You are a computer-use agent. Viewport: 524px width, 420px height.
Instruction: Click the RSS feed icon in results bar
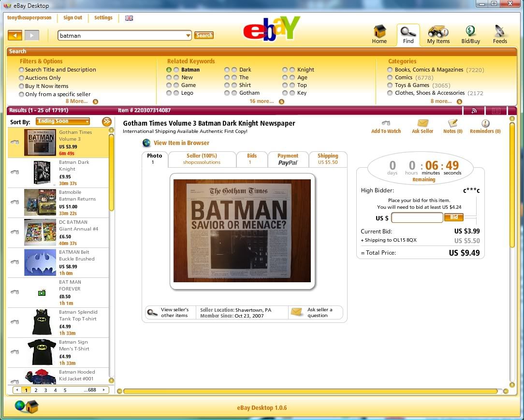(x=474, y=111)
